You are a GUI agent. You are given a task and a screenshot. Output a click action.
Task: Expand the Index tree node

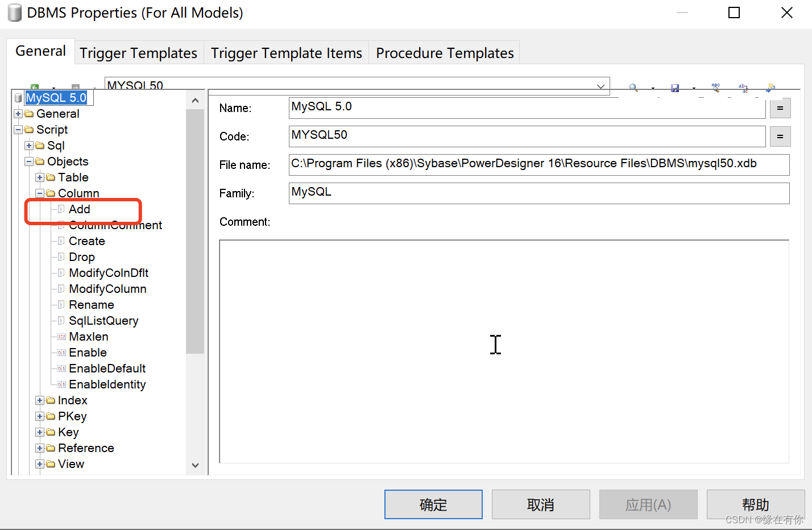pyautogui.click(x=40, y=400)
